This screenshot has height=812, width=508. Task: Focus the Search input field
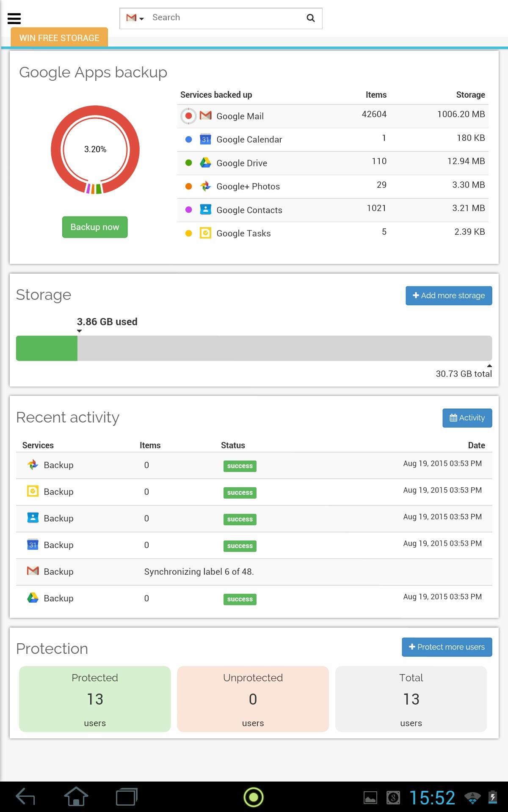click(x=224, y=18)
